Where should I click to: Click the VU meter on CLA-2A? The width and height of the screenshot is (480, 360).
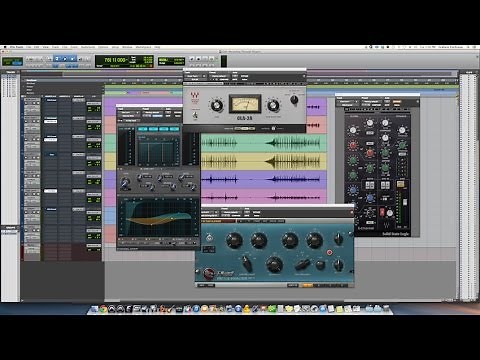pyautogui.click(x=245, y=104)
